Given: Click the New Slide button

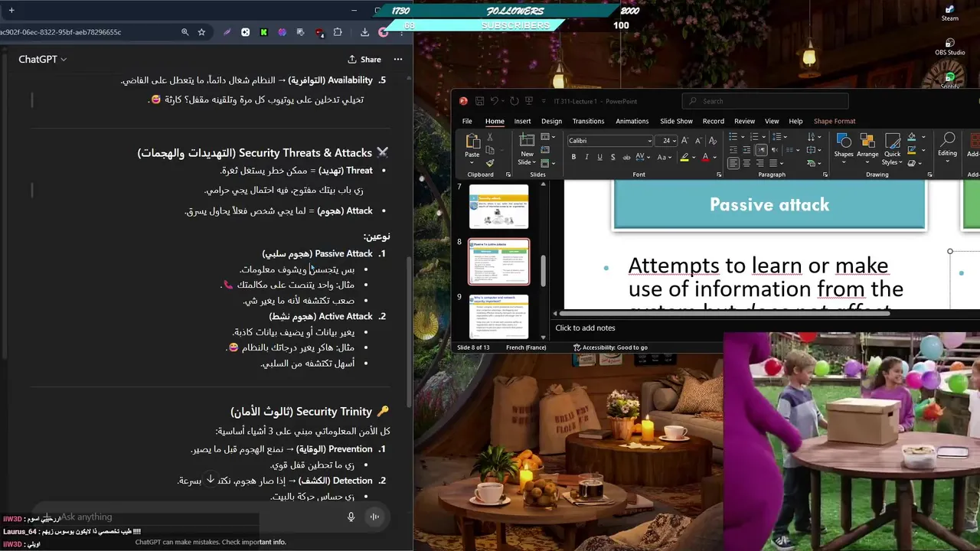Looking at the screenshot, I should (527, 148).
